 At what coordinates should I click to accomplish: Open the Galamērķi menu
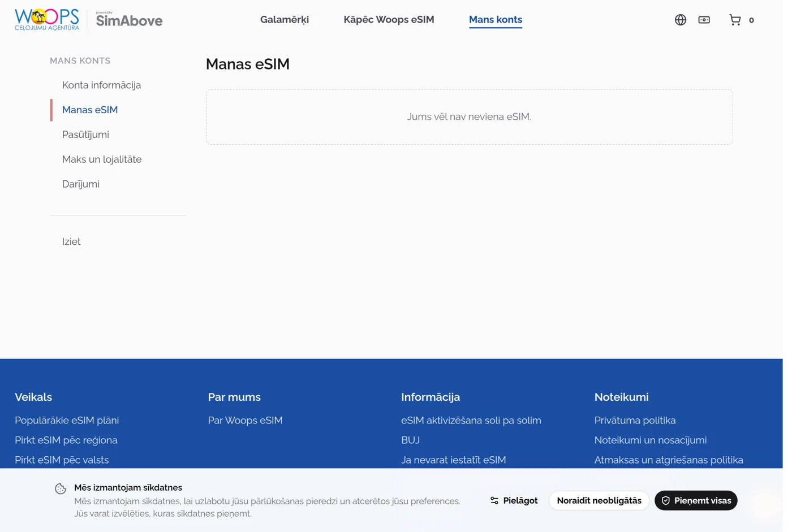[x=285, y=19]
